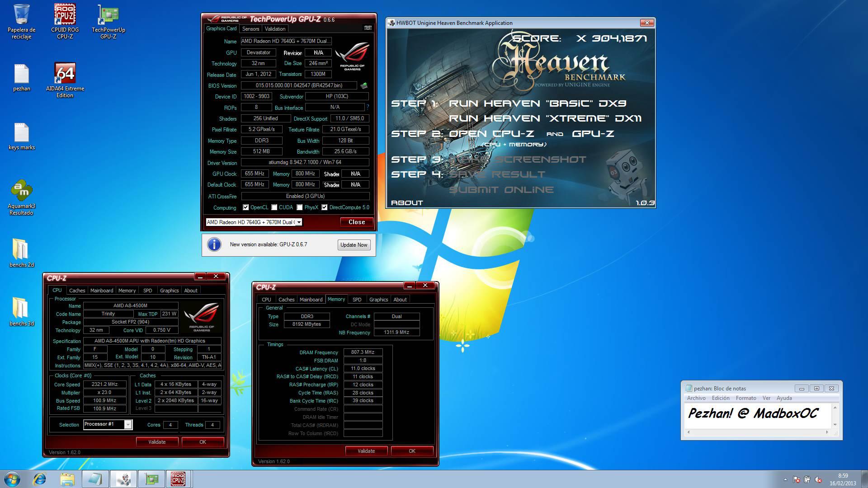Click Name field in GPU-Z
868x488 pixels.
[x=286, y=41]
